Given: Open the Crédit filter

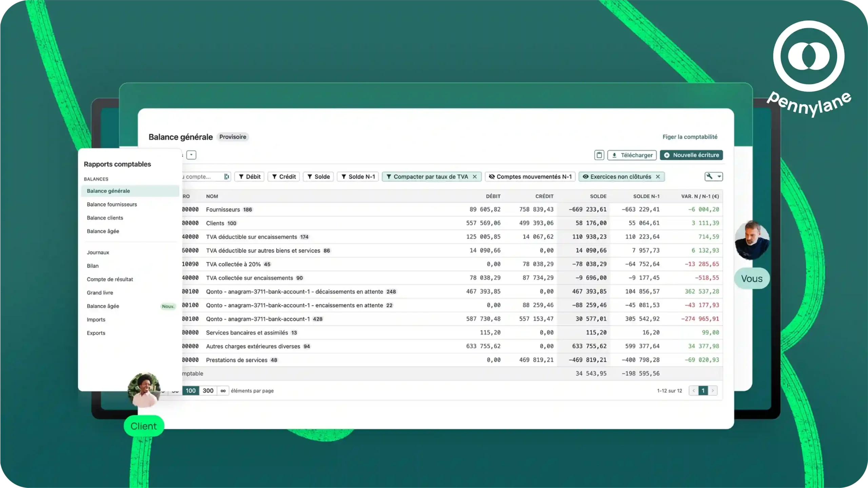Looking at the screenshot, I should (x=283, y=177).
